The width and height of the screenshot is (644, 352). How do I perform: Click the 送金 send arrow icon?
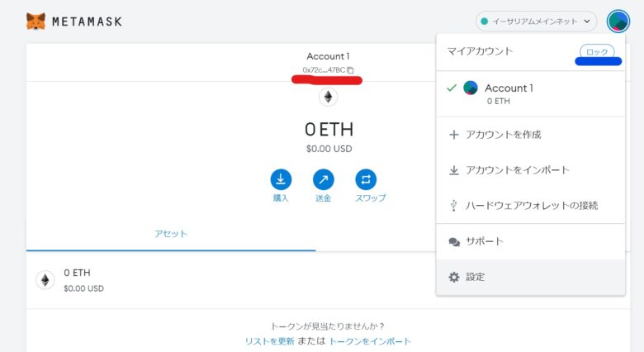tap(323, 179)
